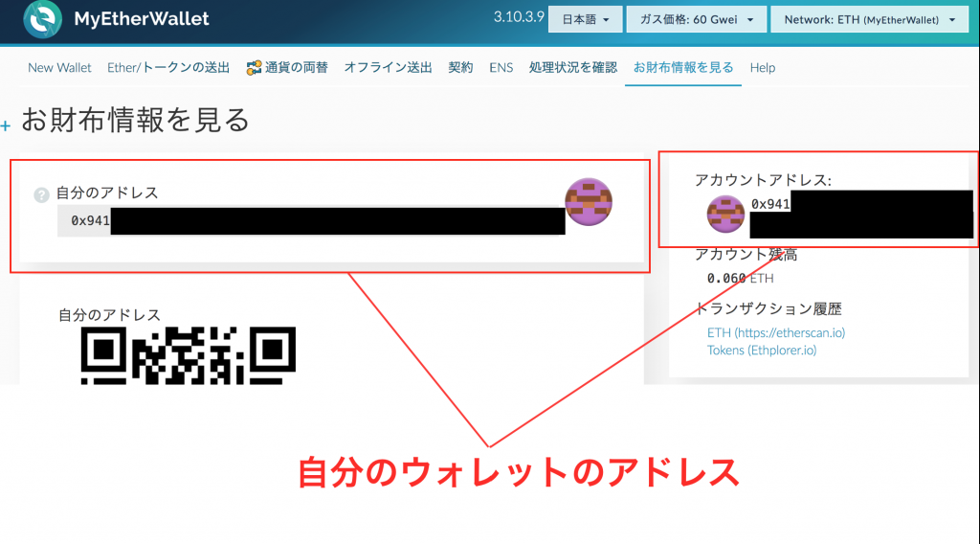
Task: Click the wallet address QR code
Action: pos(188,356)
